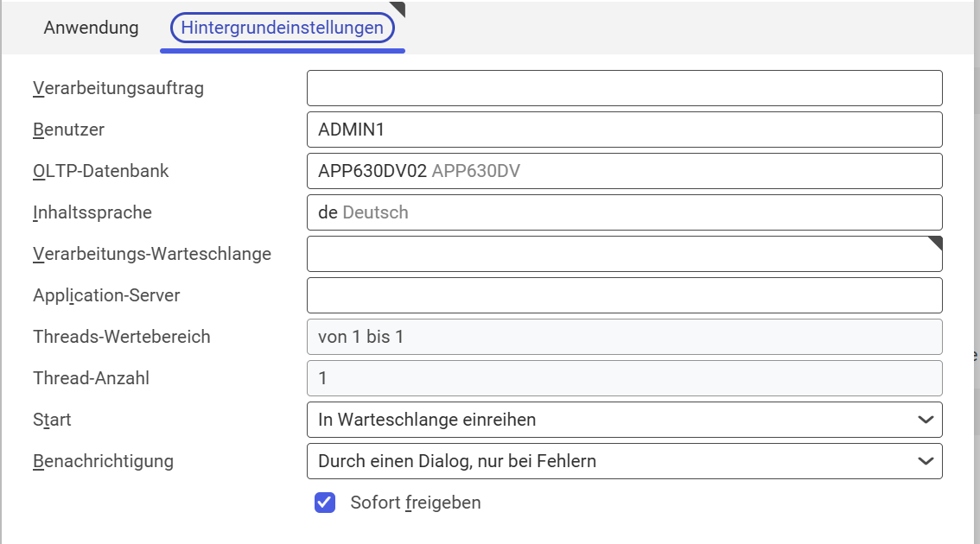Screen dimensions: 980x544
Task: Select the Hintergrundeinstellungen tab
Action: point(282,28)
